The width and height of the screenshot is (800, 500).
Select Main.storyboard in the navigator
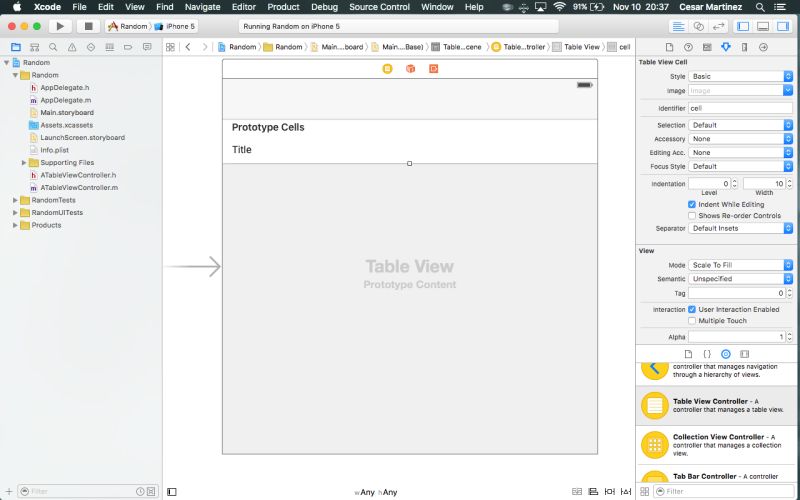[67, 112]
